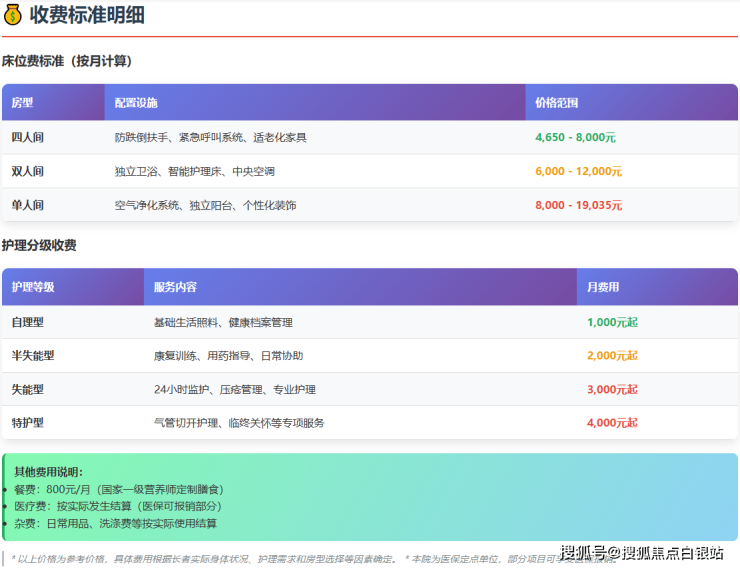
Task: Select the 护理等级 column header
Action: 33,287
